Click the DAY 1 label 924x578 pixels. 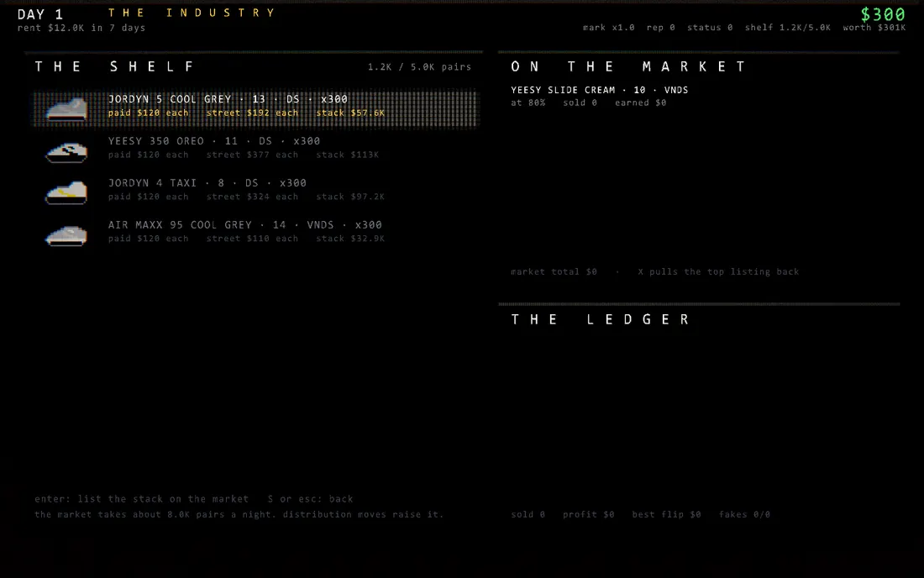pyautogui.click(x=40, y=14)
